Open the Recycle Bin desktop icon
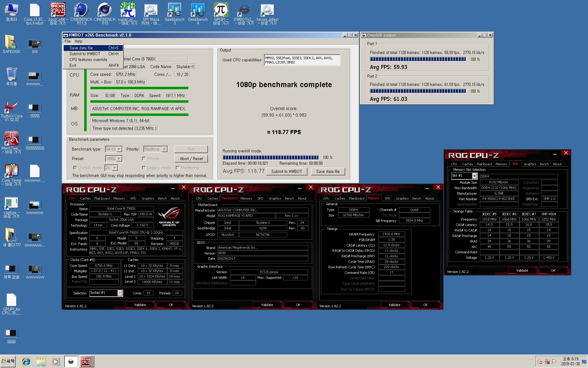This screenshot has width=588, height=368. click(11, 77)
